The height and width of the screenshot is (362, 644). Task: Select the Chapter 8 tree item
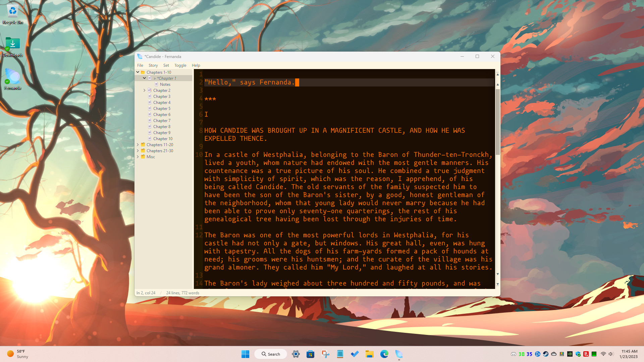[x=162, y=127]
